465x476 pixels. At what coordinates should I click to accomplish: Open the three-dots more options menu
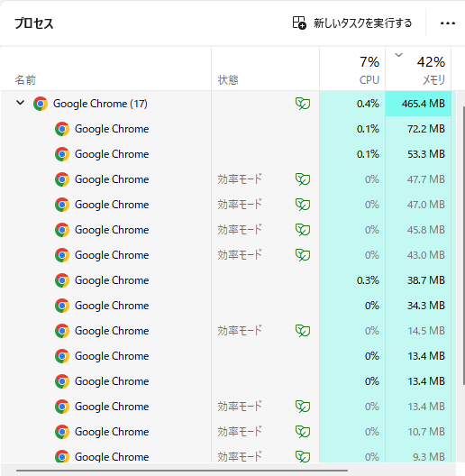[448, 23]
